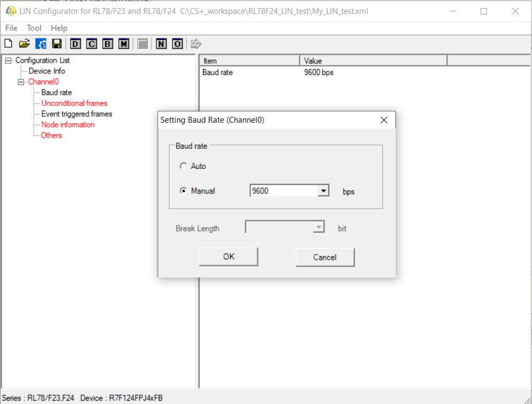Click the GO generate arrow icon
Viewport: 532px width, 404px height.
point(196,44)
